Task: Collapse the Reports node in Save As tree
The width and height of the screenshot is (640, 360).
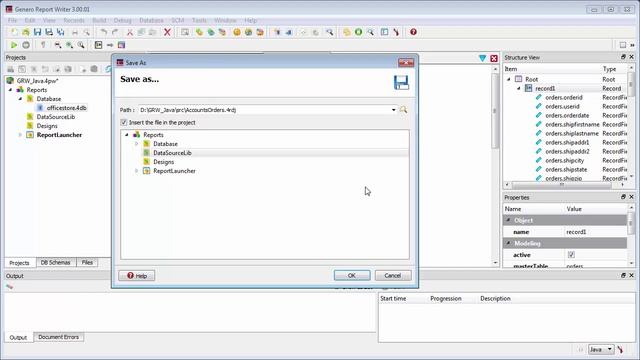Action: [127, 135]
